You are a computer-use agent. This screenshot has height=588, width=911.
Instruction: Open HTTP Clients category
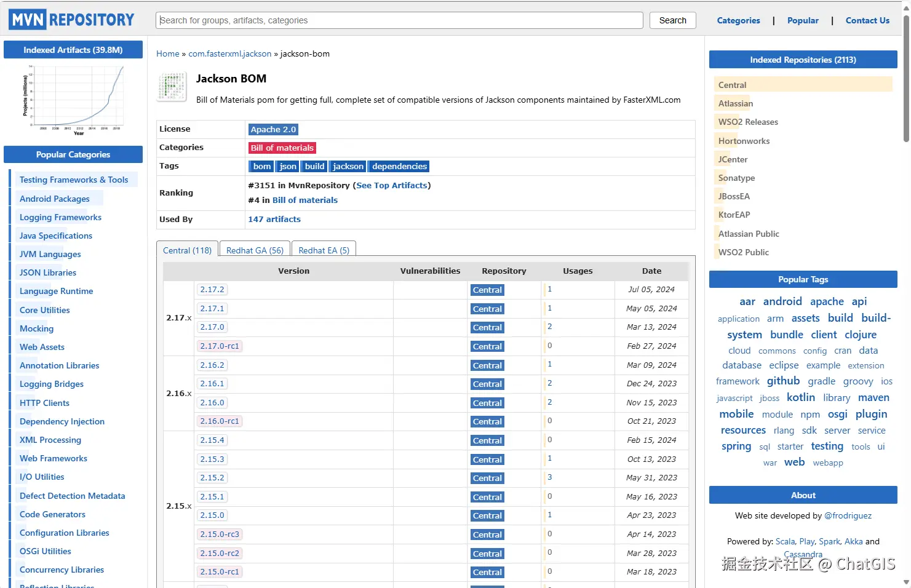[44, 403]
